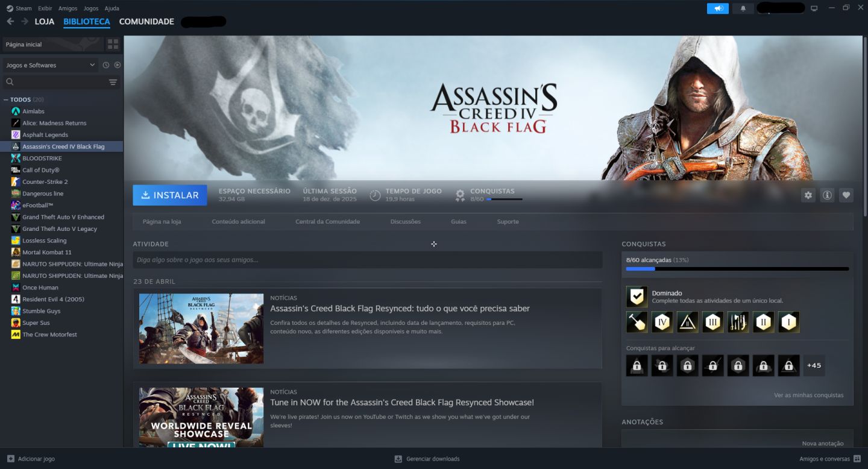Open advanced filters beside the search box
The image size is (868, 469).
click(113, 82)
